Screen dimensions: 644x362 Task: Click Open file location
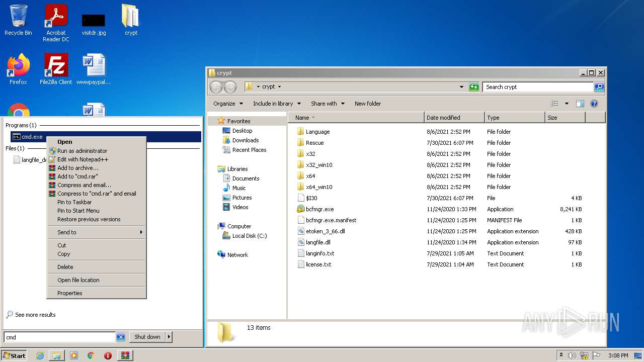(96, 280)
